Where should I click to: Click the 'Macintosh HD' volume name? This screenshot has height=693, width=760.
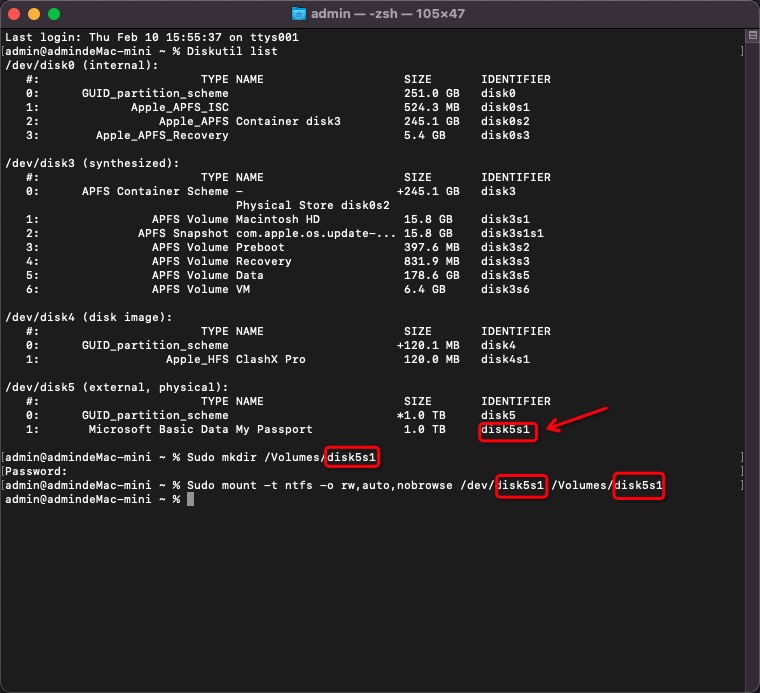(x=278, y=220)
